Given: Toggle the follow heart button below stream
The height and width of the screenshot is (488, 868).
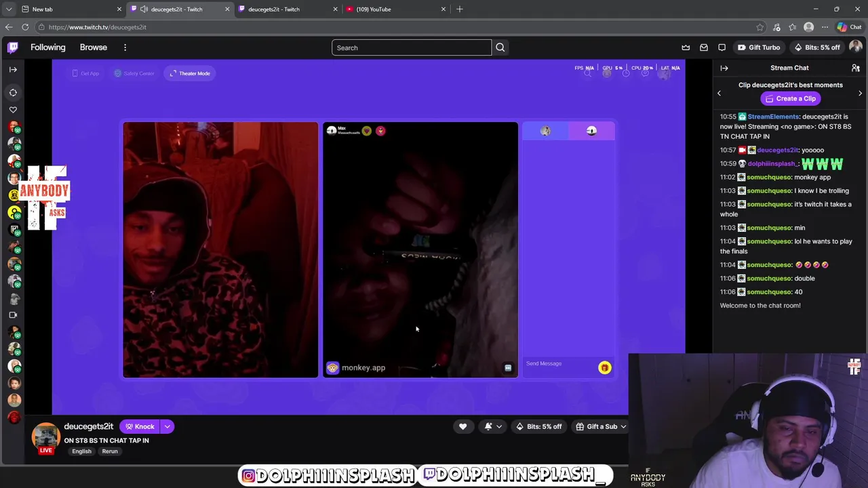Looking at the screenshot, I should [462, 426].
